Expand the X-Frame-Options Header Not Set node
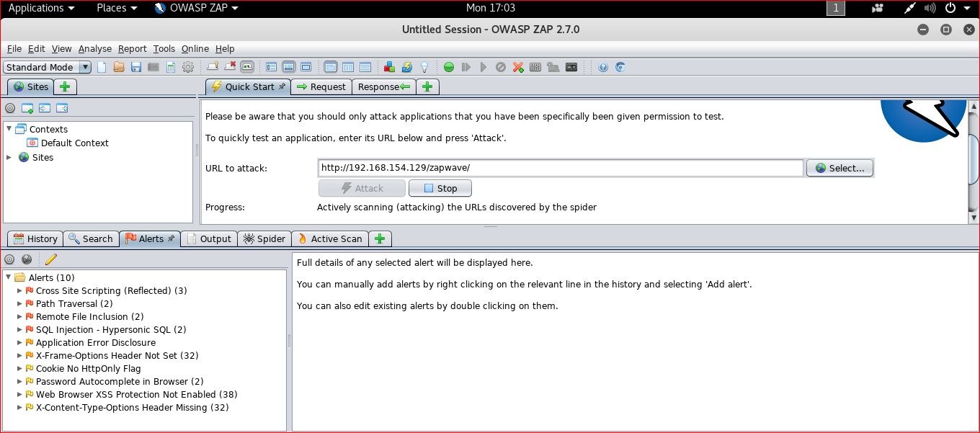This screenshot has width=980, height=433. coord(19,356)
